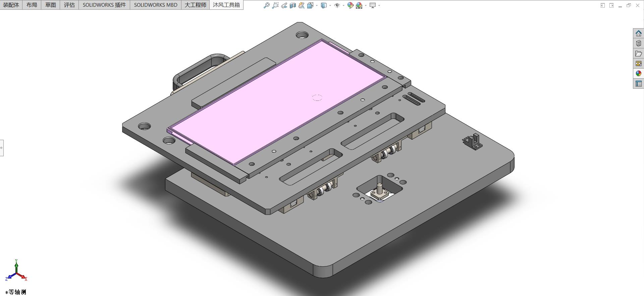This screenshot has width=644, height=296.
Task: Close the document window
Action: click(x=638, y=5)
